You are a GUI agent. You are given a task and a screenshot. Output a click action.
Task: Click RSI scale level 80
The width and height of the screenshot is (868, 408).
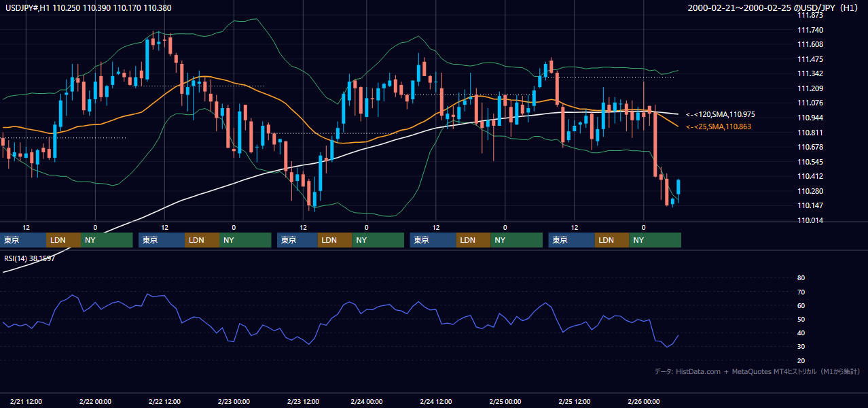pyautogui.click(x=801, y=278)
